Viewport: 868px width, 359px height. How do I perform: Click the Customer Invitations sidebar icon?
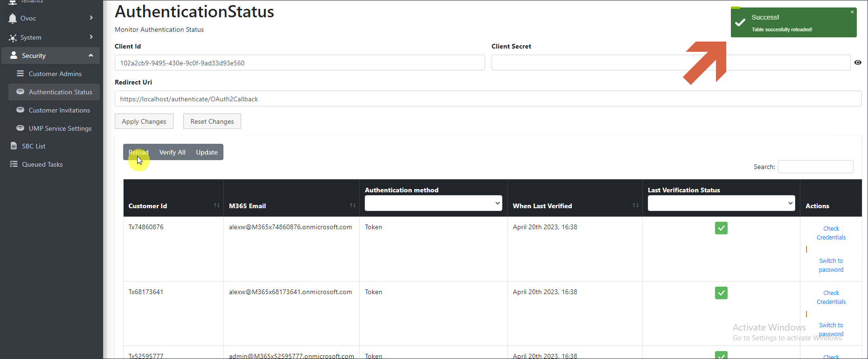tap(21, 110)
